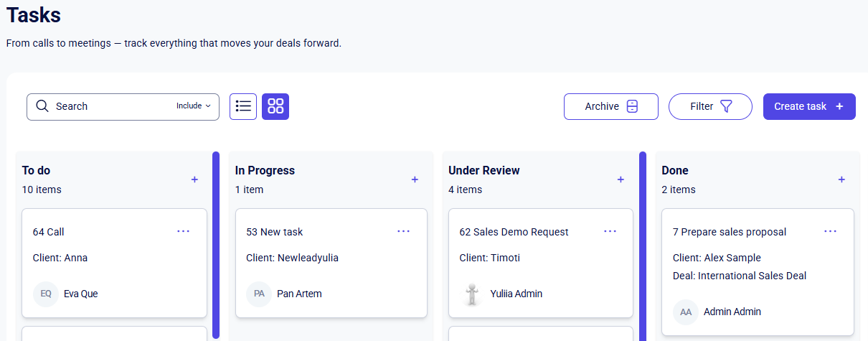Click Yuliia Admin avatar picture

point(472,294)
